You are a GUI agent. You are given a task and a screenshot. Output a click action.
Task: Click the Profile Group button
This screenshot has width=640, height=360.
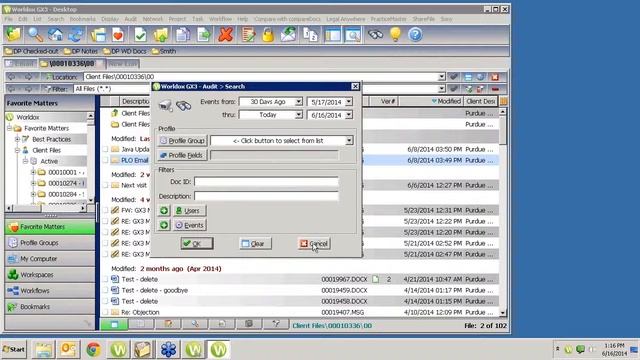point(182,140)
